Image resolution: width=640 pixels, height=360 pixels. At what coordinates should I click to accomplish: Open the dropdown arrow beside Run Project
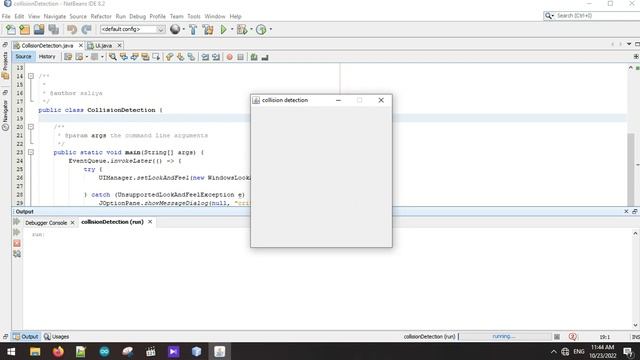click(x=232, y=29)
